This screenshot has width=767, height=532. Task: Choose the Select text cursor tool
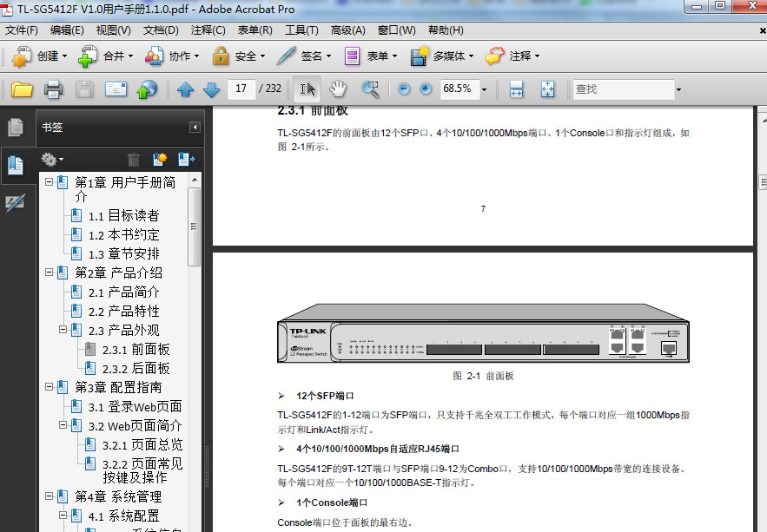307,89
